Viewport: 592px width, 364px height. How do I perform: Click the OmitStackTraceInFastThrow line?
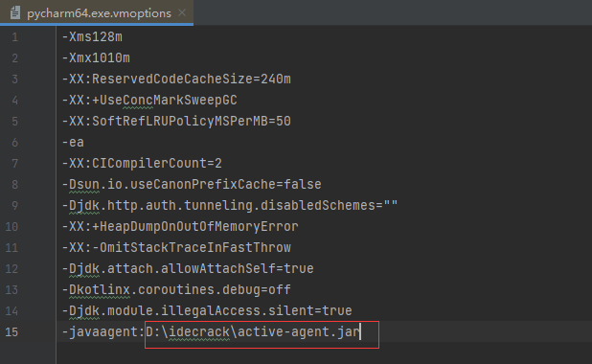(x=176, y=248)
